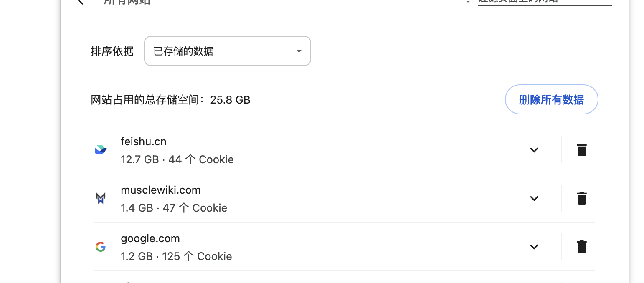Image resolution: width=644 pixels, height=283 pixels.
Task: Delete feishu.cn site data with trash icon
Action: pos(581,150)
